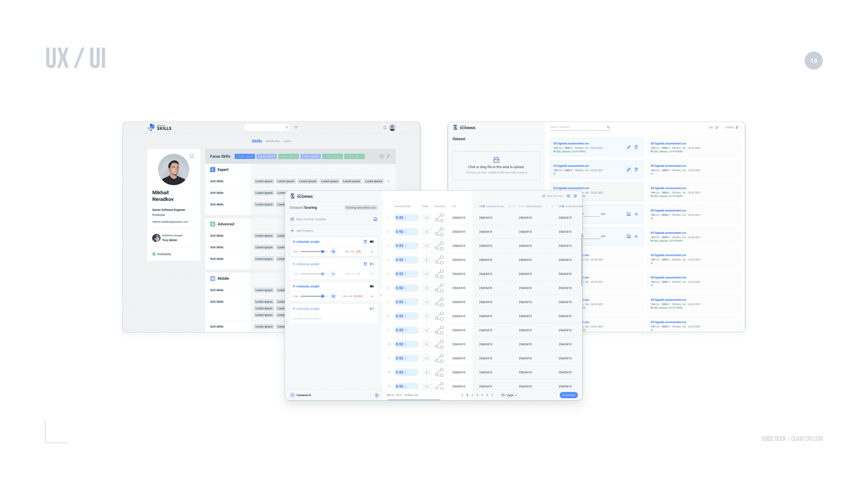Expand the first molecular_weight property chevron

pyautogui.click(x=372, y=252)
